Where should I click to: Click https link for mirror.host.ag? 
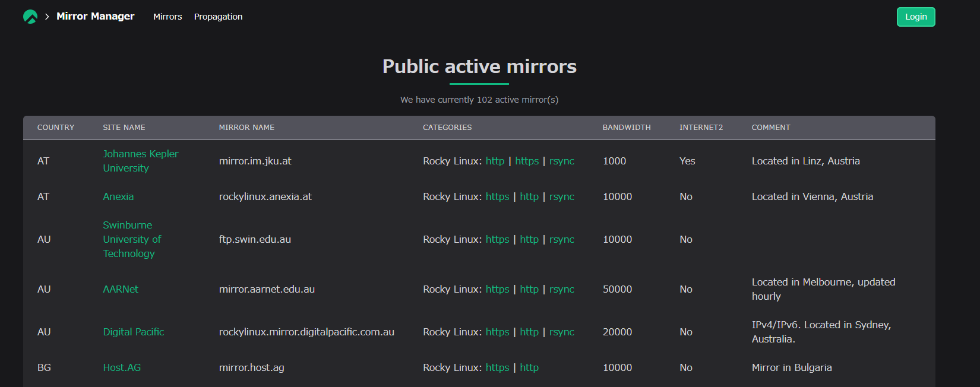(498, 367)
